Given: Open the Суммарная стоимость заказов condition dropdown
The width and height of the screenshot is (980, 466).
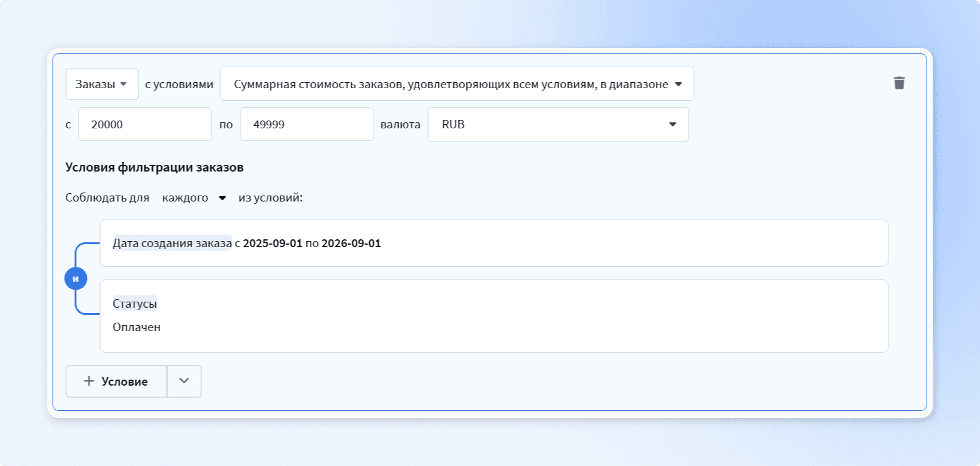Looking at the screenshot, I should pyautogui.click(x=457, y=84).
